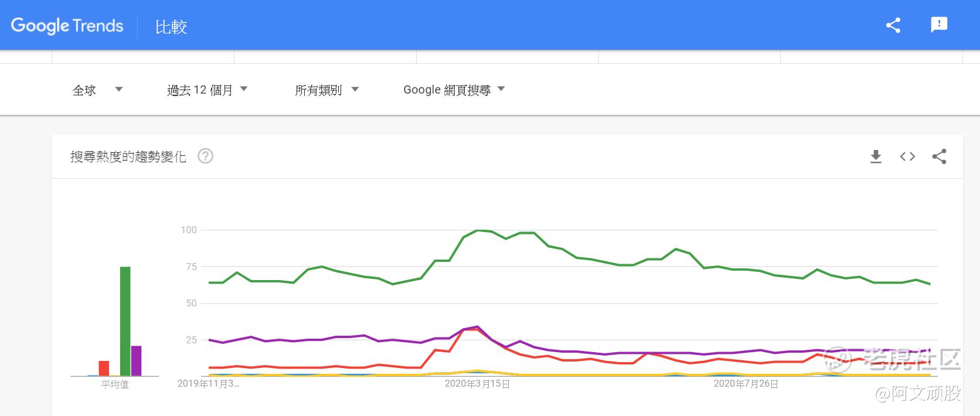Click the 平均值 label under bars

coord(114,384)
